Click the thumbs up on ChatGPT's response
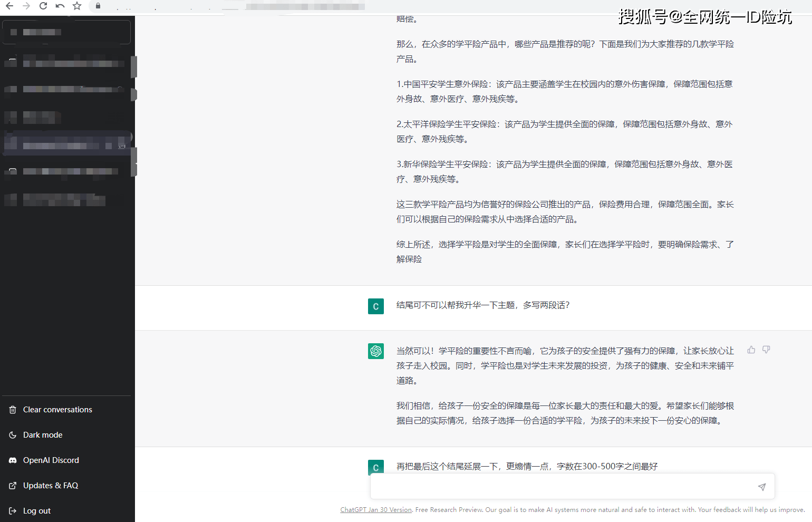The image size is (812, 522). click(x=751, y=350)
